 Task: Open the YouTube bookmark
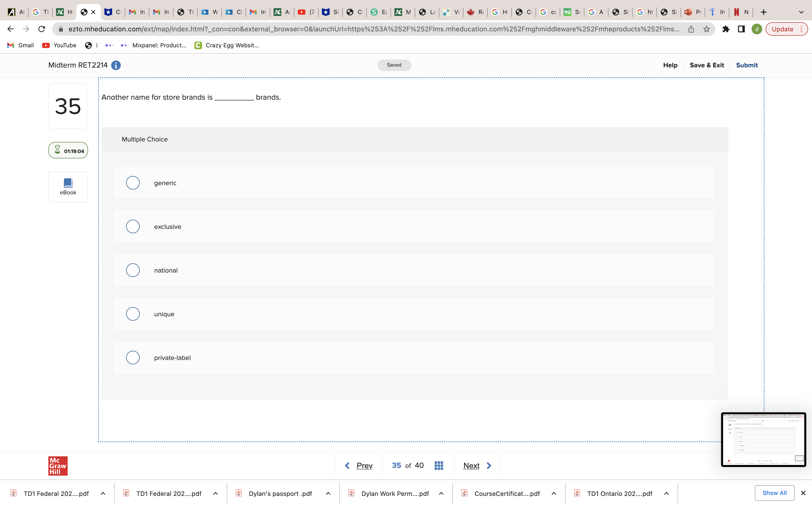[x=59, y=45]
